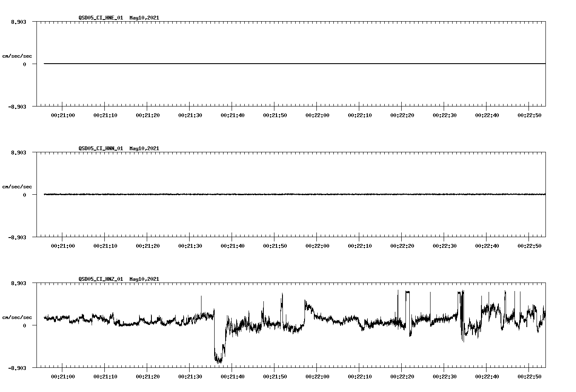Image resolution: width=576 pixels, height=392 pixels.
Task: Select the QSD05_CI_HNE_01 plot title
Action: click(x=119, y=18)
